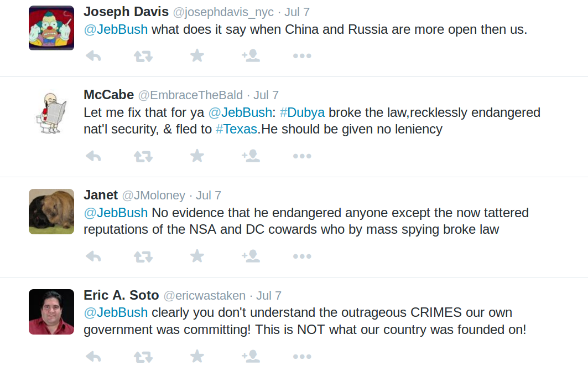Click the #Texas hashtag
The height and width of the screenshot is (370, 588).
[236, 130]
